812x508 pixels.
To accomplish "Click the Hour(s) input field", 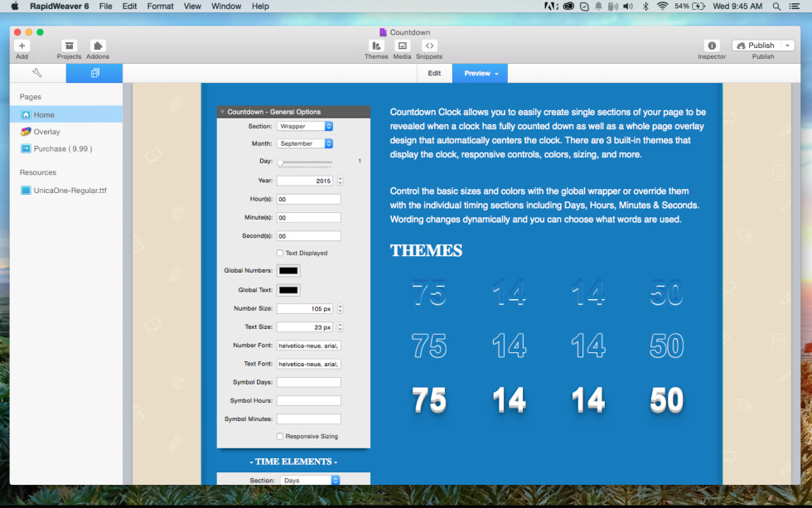I will click(x=308, y=199).
